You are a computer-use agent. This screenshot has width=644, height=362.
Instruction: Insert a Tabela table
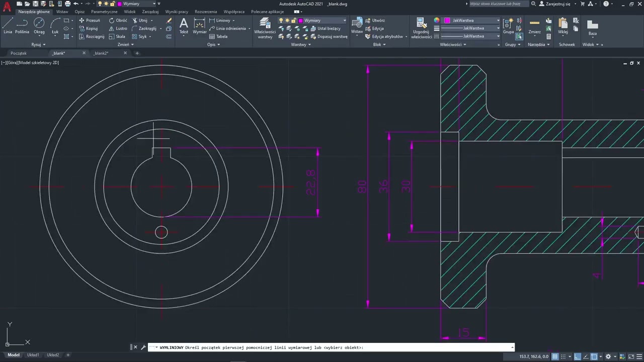pos(218,37)
